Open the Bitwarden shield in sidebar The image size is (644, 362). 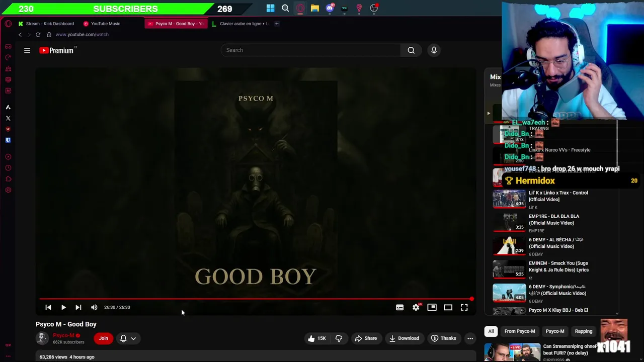pyautogui.click(x=8, y=140)
